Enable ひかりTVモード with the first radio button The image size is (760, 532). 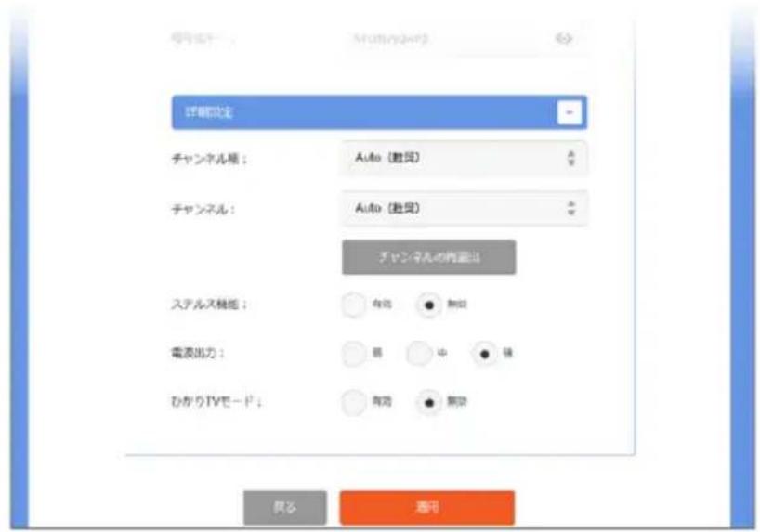tap(353, 402)
